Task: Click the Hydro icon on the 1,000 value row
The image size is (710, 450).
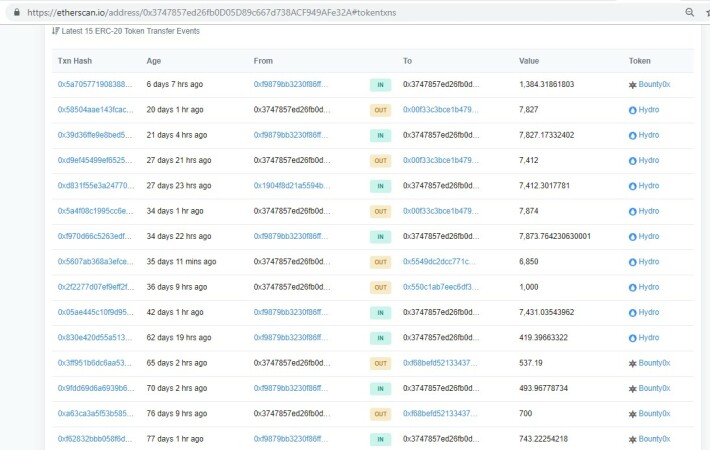Action: coord(633,287)
